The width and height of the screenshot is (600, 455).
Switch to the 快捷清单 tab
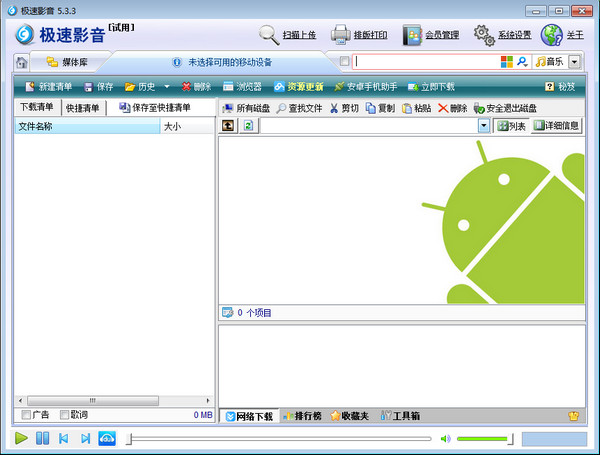(82, 108)
